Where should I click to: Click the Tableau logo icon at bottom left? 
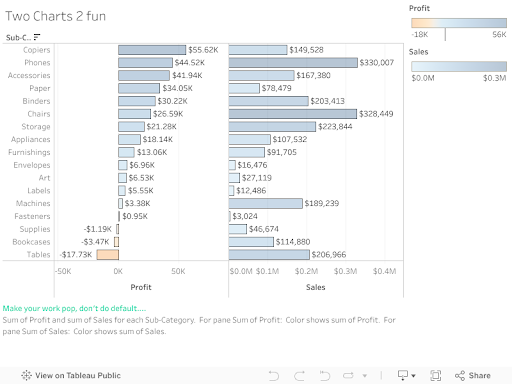click(26, 376)
